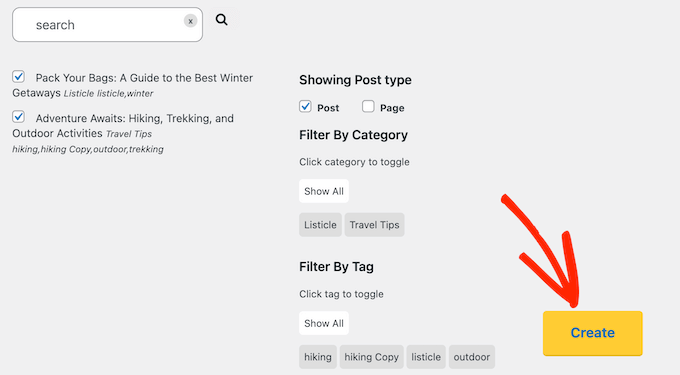Toggle the listicle tag filter
Viewport: 680px width, 375px height.
(426, 357)
